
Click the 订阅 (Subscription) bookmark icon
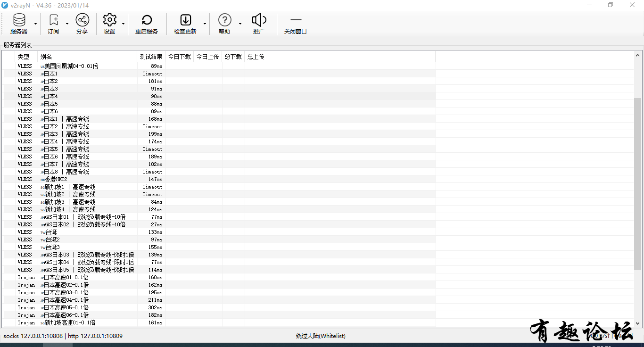[x=53, y=24]
